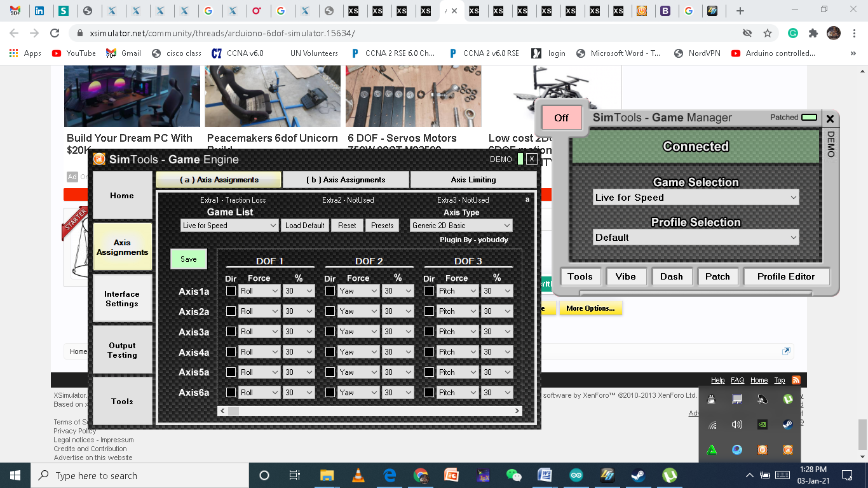Switch Game Manager Off toggle button
The image size is (868, 488).
click(x=561, y=118)
